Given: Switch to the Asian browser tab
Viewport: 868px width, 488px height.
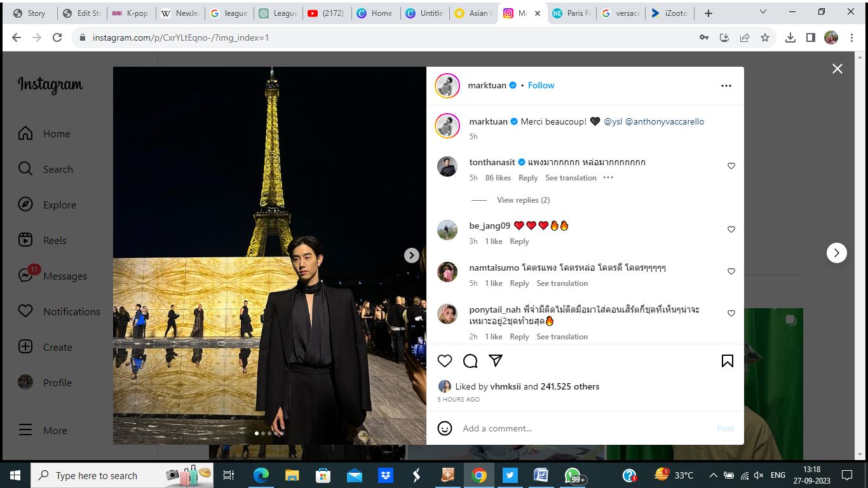Looking at the screenshot, I should pos(473,13).
